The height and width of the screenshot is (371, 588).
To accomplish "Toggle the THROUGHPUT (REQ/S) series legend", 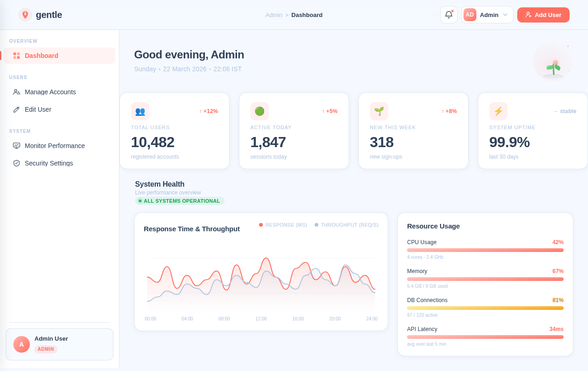I will [346, 225].
